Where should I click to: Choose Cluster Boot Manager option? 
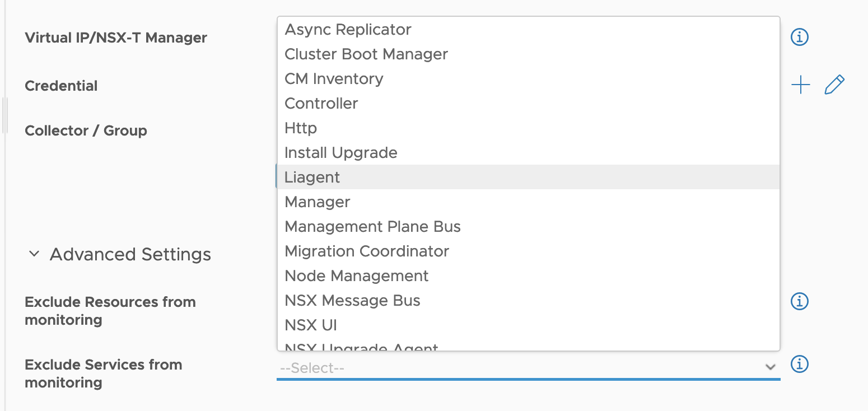pos(528,54)
